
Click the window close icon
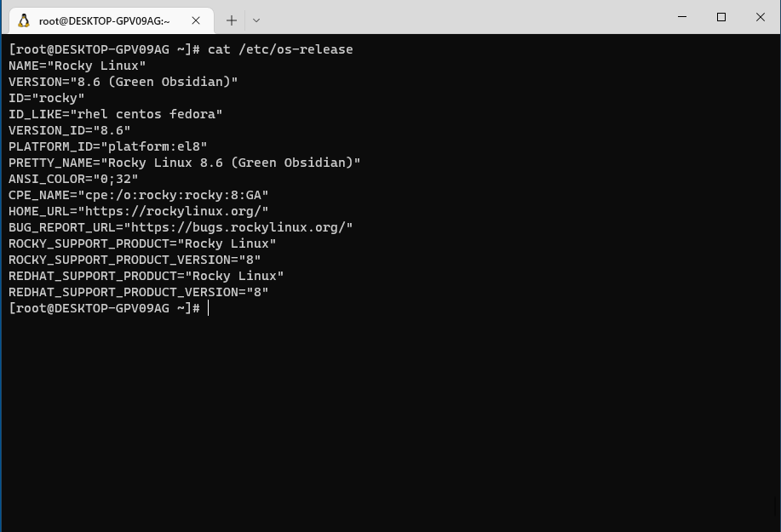point(760,17)
